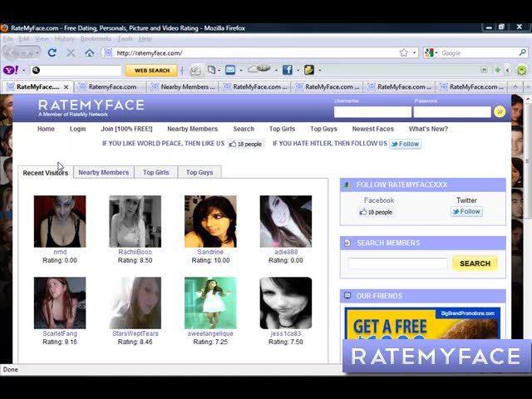
Task: Click the Yahoo toolbar search field
Action: [x=76, y=70]
